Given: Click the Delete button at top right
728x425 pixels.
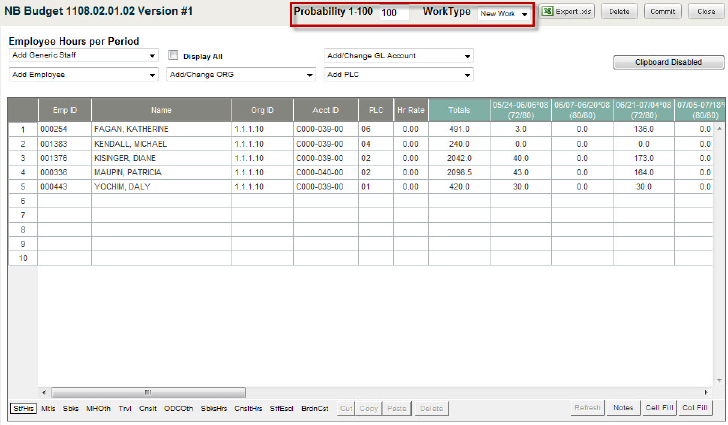Looking at the screenshot, I should point(619,12).
